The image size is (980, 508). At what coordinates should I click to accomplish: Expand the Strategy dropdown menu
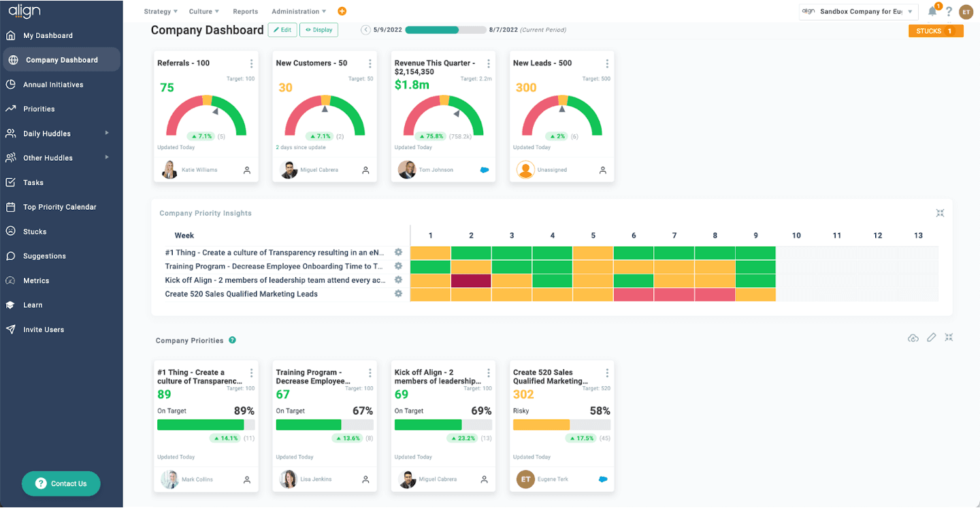tap(161, 12)
